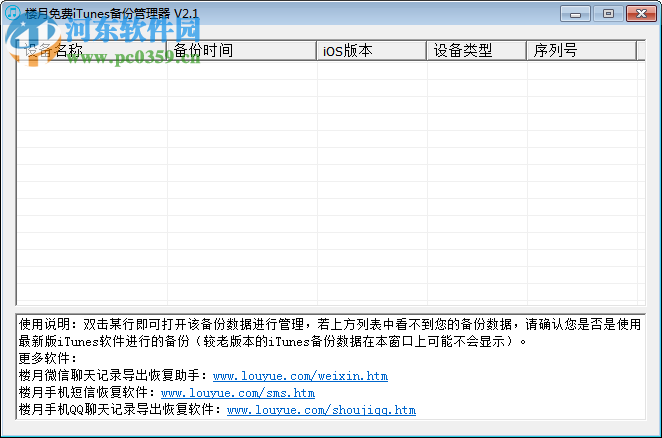Close the iTunes backup manager window

point(641,14)
